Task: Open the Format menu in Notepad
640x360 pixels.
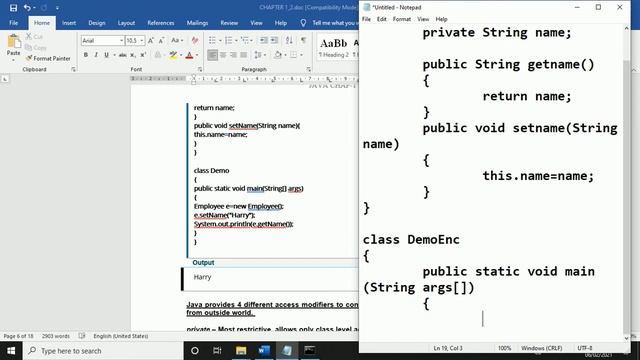Action: [x=402, y=19]
